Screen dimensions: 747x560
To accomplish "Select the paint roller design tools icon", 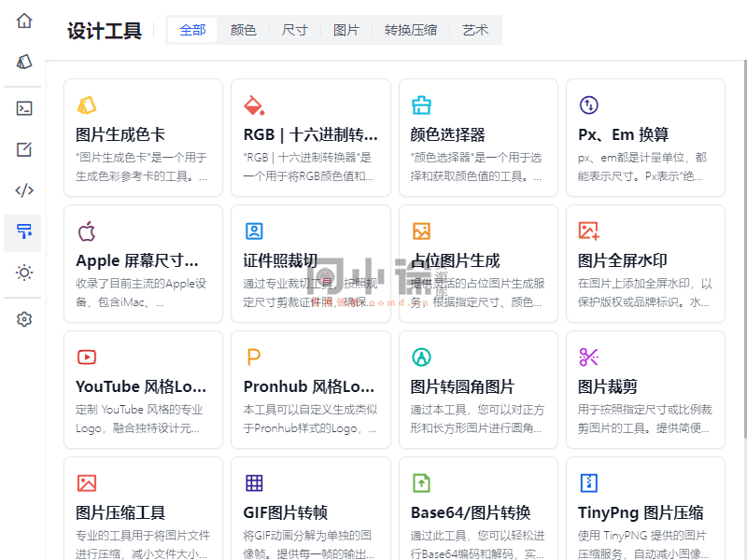I will [24, 231].
